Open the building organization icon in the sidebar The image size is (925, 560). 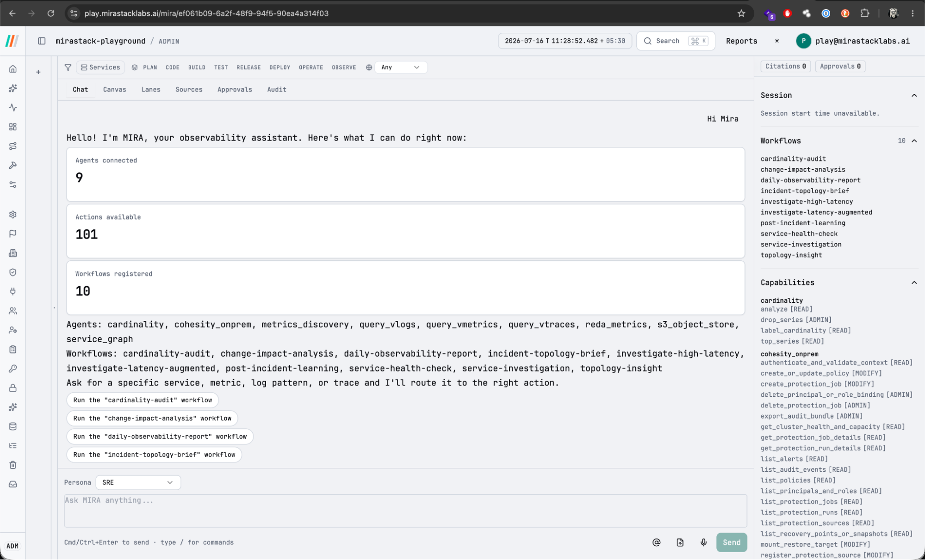[x=13, y=253]
